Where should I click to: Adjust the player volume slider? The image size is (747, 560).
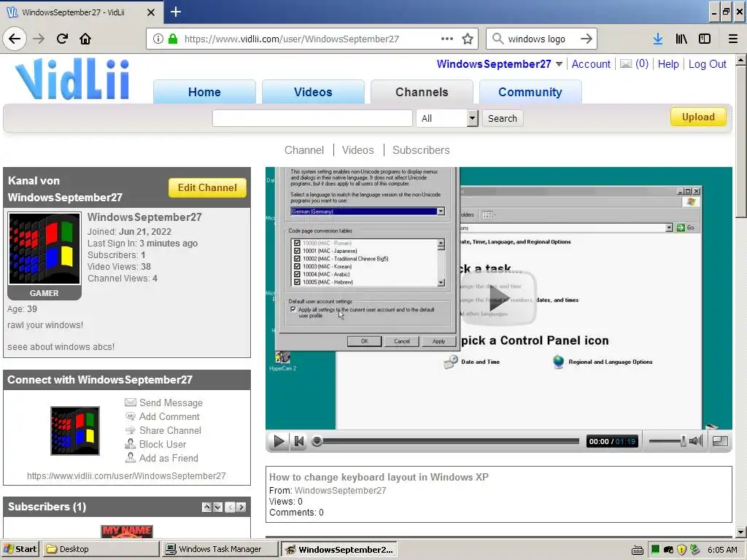point(667,441)
